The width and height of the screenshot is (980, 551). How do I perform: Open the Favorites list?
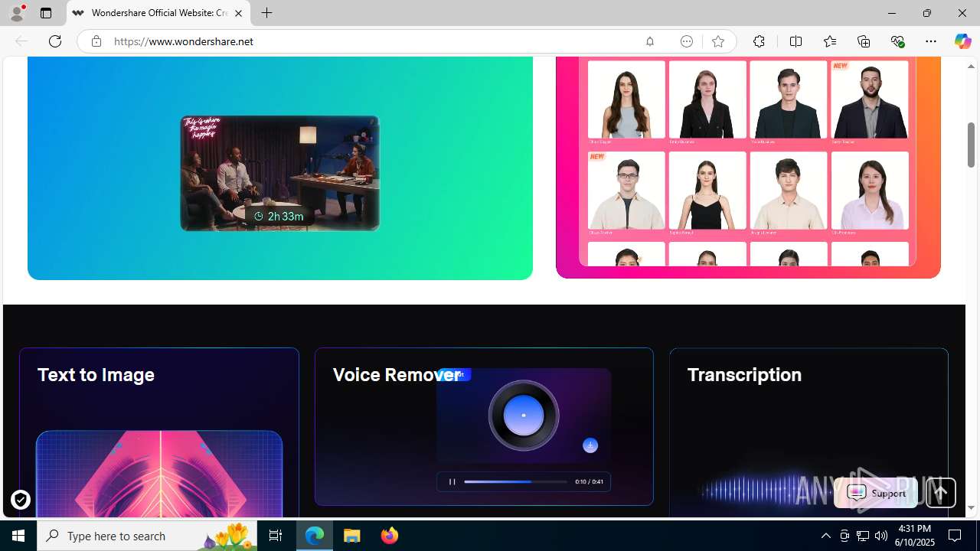(829, 41)
